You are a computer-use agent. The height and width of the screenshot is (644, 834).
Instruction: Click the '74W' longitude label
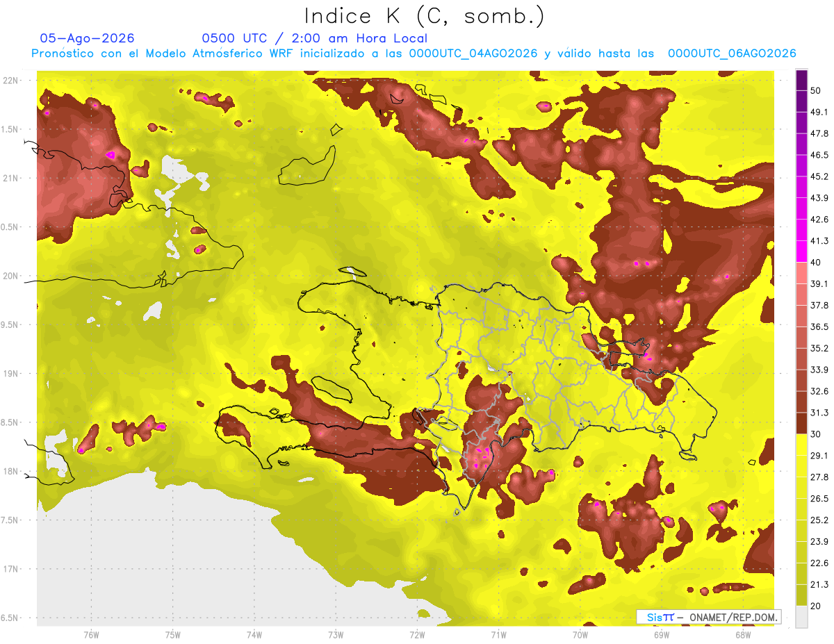coord(254,634)
